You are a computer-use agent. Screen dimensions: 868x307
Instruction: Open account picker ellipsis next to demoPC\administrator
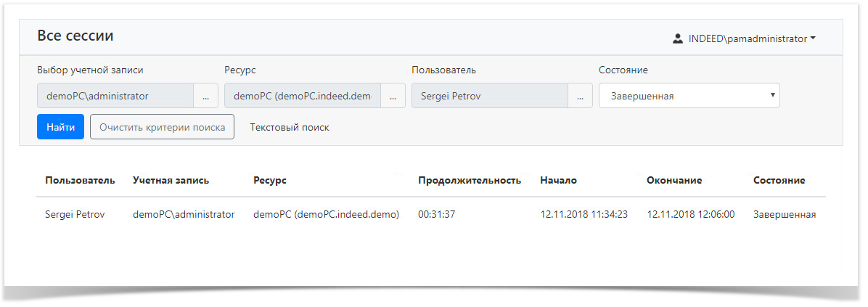(x=205, y=96)
